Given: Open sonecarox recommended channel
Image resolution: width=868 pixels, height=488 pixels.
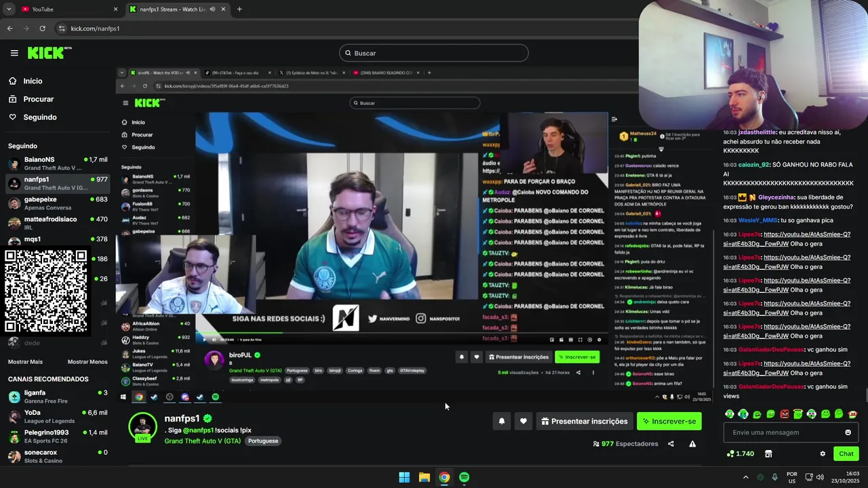Looking at the screenshot, I should [57, 456].
